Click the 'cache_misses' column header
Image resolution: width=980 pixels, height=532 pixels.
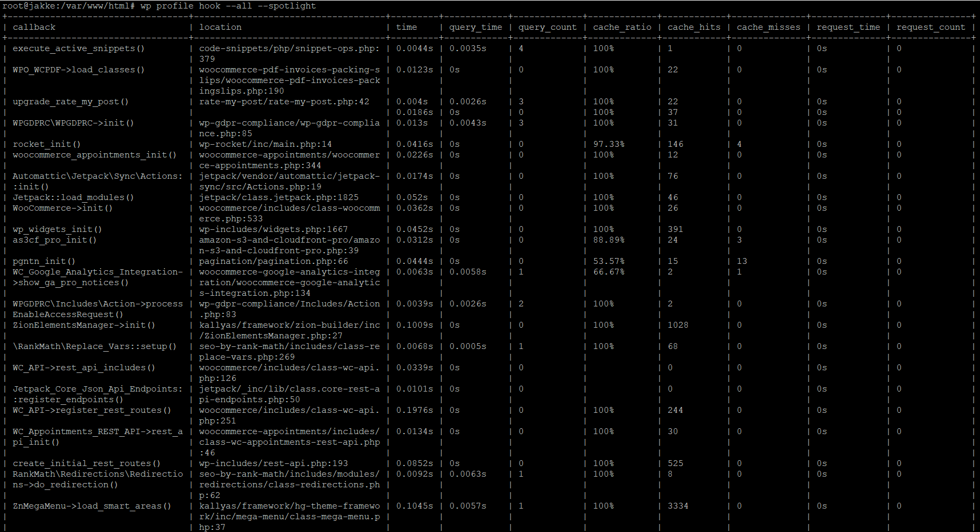coord(768,27)
